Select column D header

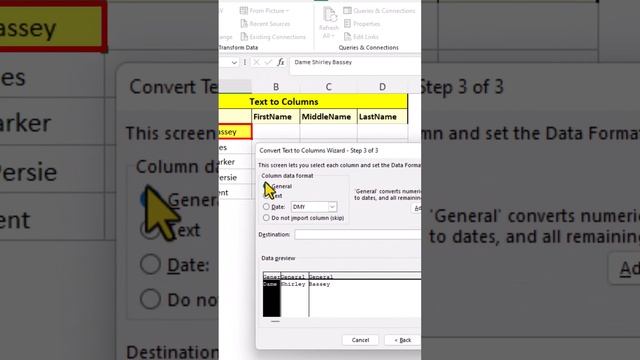coord(382,87)
